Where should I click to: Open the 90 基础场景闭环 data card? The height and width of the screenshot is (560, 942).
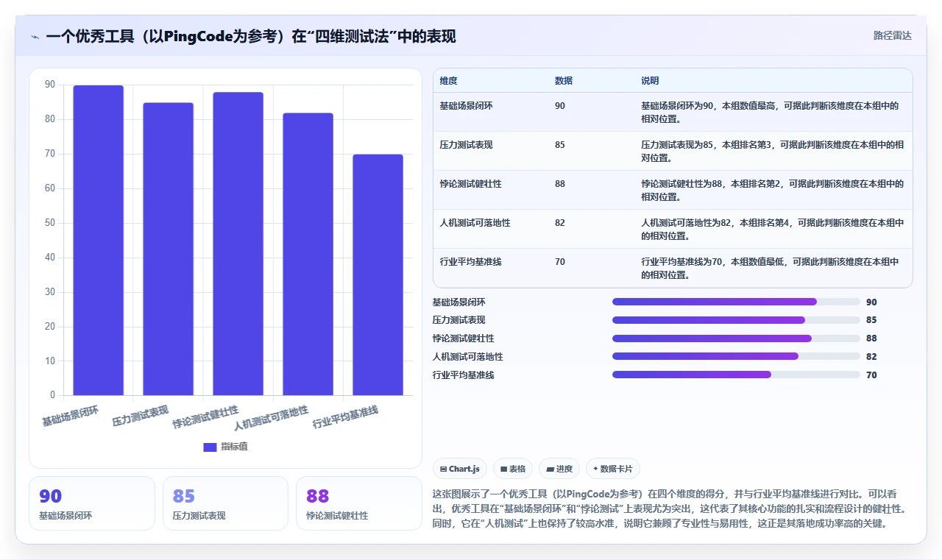click(x=92, y=503)
